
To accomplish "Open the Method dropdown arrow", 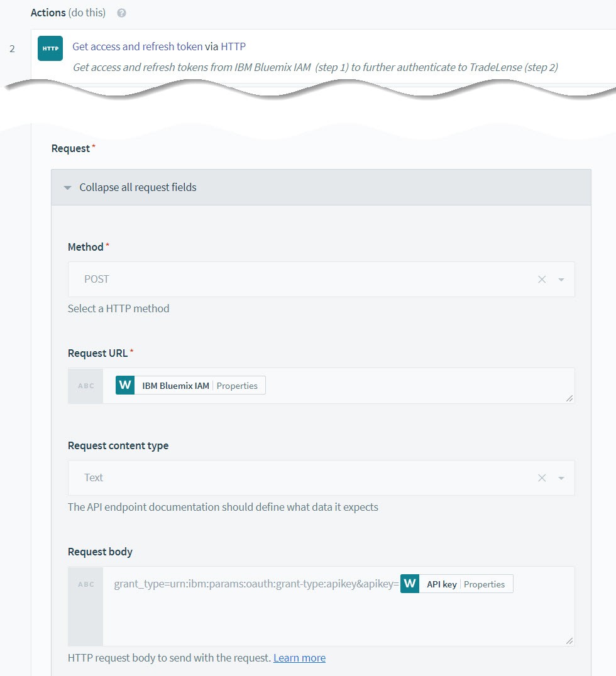I will (x=561, y=280).
